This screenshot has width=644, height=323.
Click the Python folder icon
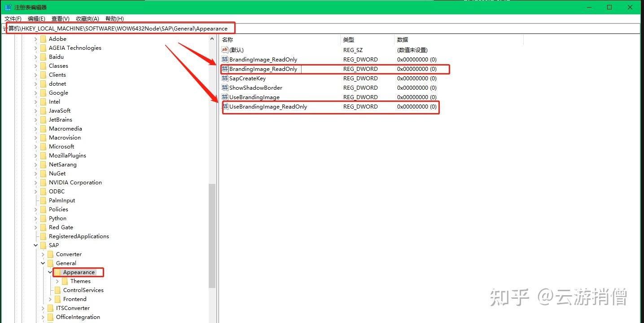click(43, 218)
